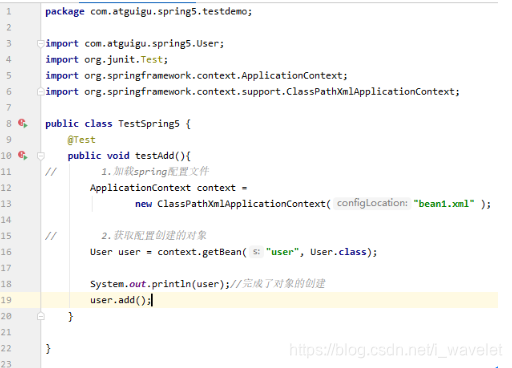512x368 pixels.
Task: Click user.add() on line 19
Action: tap(118, 300)
